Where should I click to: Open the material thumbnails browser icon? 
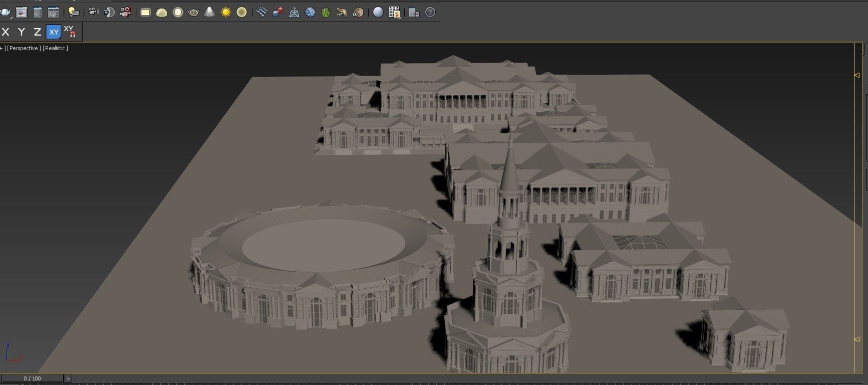[x=394, y=12]
